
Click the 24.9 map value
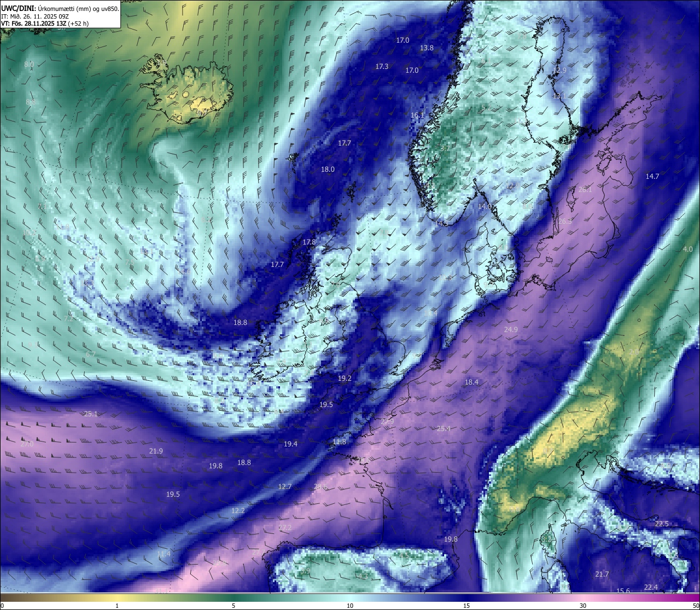(510, 330)
